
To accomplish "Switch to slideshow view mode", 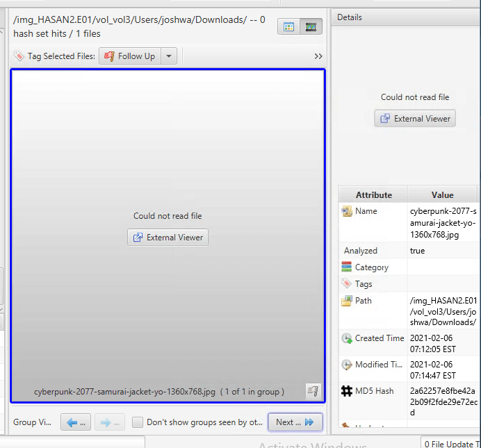I will point(311,27).
